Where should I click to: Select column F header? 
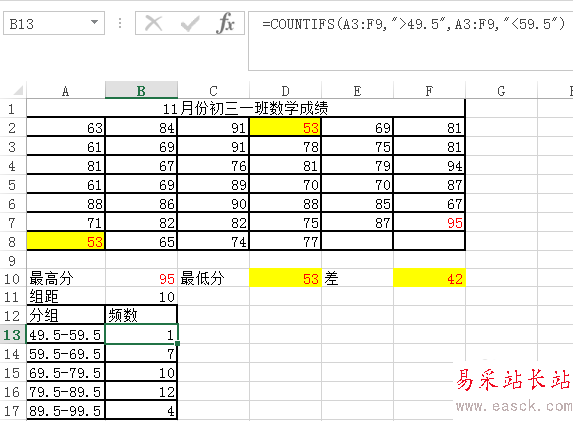point(429,90)
